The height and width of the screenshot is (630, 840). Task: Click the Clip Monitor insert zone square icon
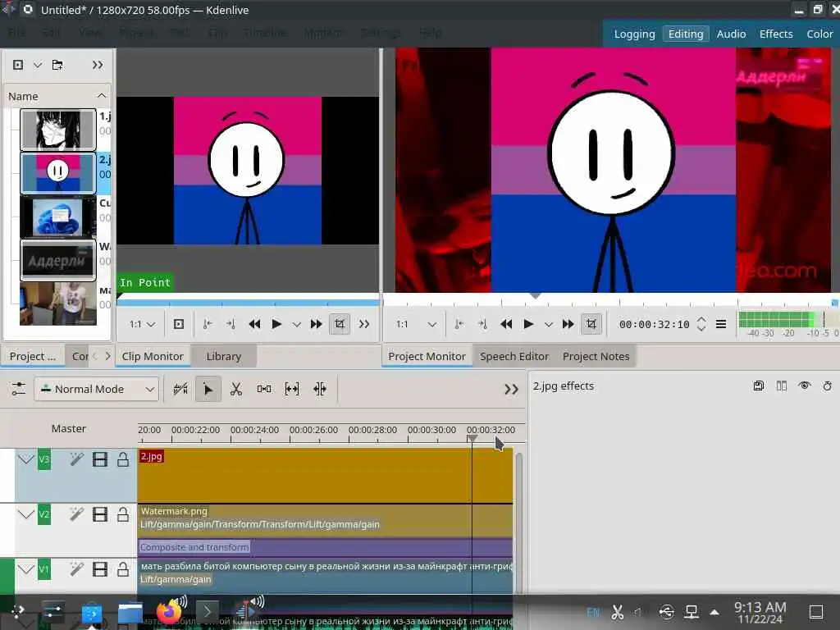pyautogui.click(x=179, y=324)
